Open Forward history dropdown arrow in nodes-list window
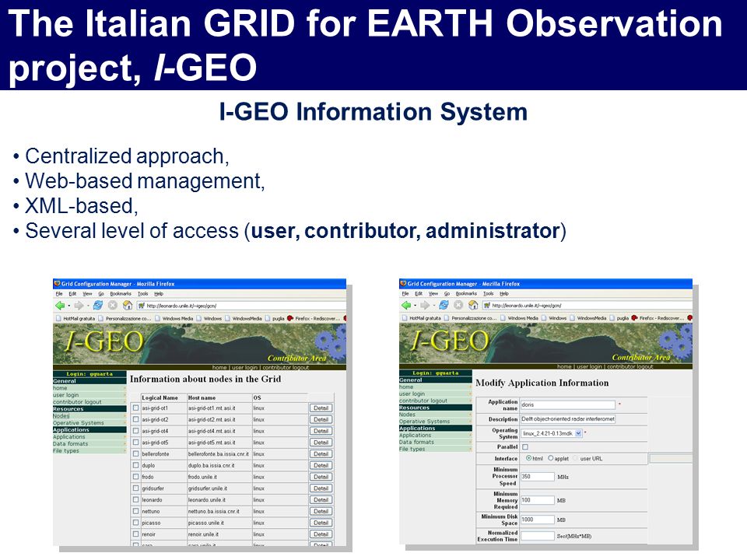Image resolution: width=747 pixels, height=560 pixels. [88, 306]
